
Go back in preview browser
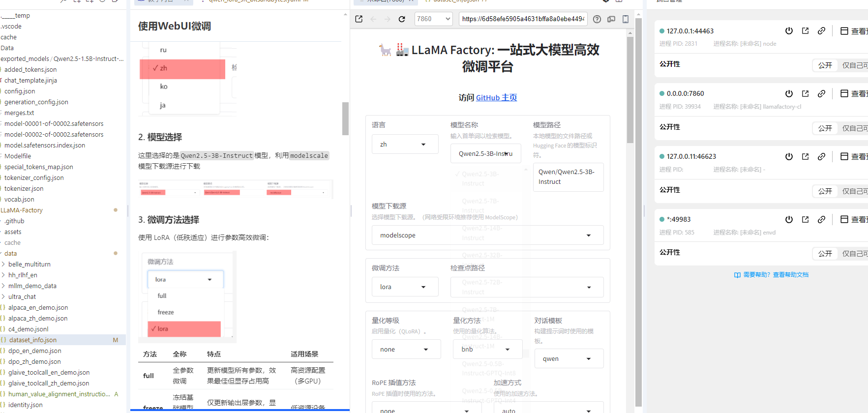tap(373, 19)
